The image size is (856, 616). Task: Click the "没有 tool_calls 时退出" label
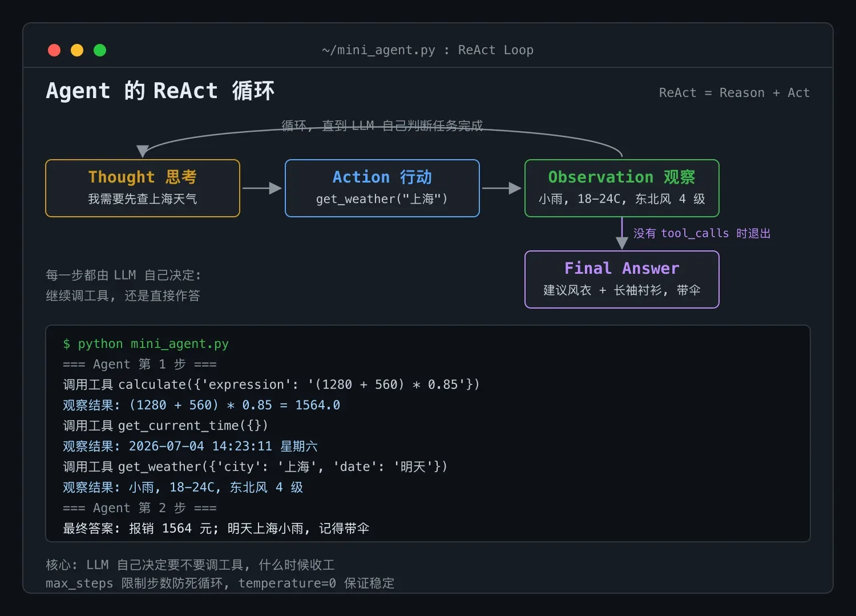point(702,233)
